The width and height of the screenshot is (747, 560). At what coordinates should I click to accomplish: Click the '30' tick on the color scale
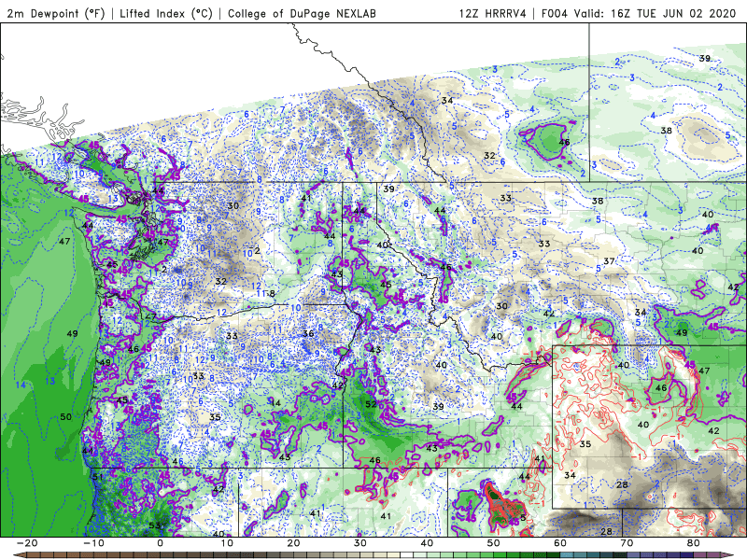pyautogui.click(x=360, y=543)
